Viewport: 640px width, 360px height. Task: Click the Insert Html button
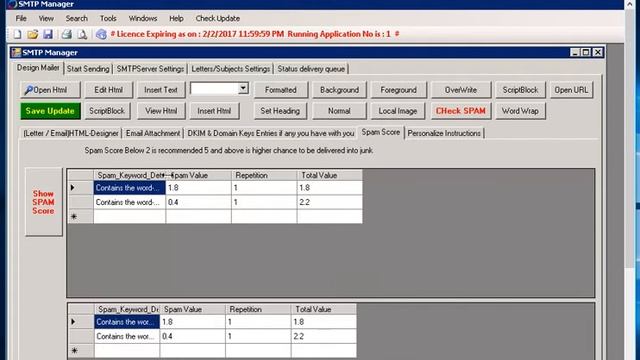click(214, 111)
